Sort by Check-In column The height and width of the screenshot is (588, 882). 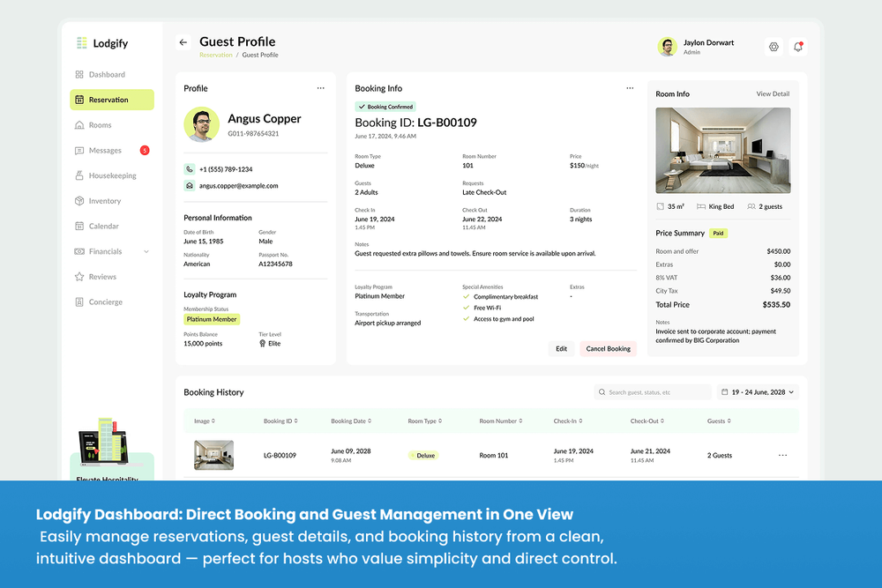coord(567,421)
